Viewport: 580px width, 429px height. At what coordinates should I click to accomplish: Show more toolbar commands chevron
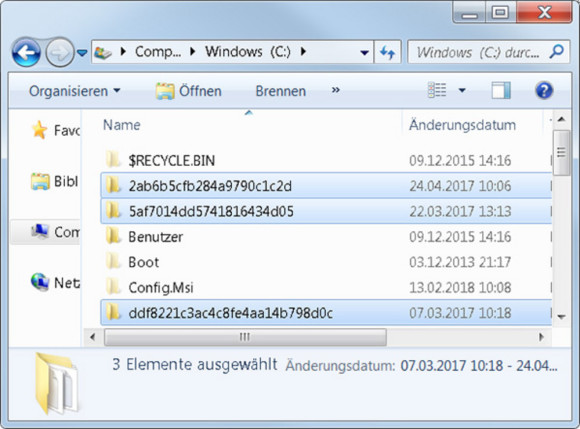point(335,90)
